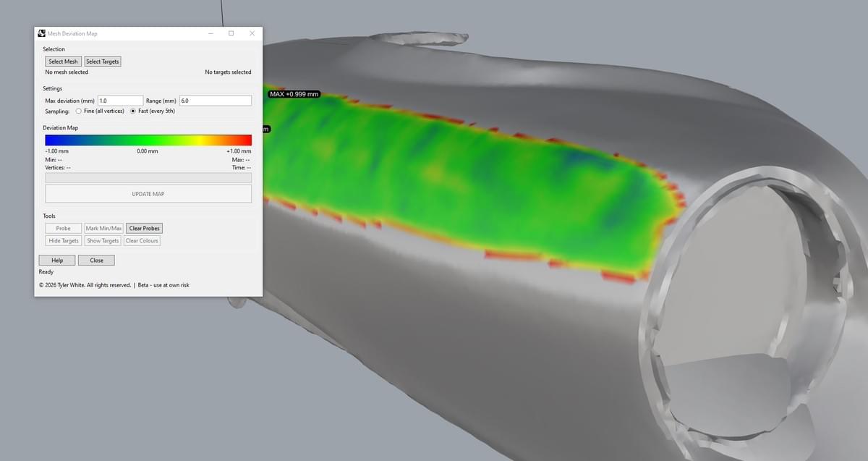The width and height of the screenshot is (868, 461).
Task: Click the Mesh Deviation Map title text
Action: (72, 33)
